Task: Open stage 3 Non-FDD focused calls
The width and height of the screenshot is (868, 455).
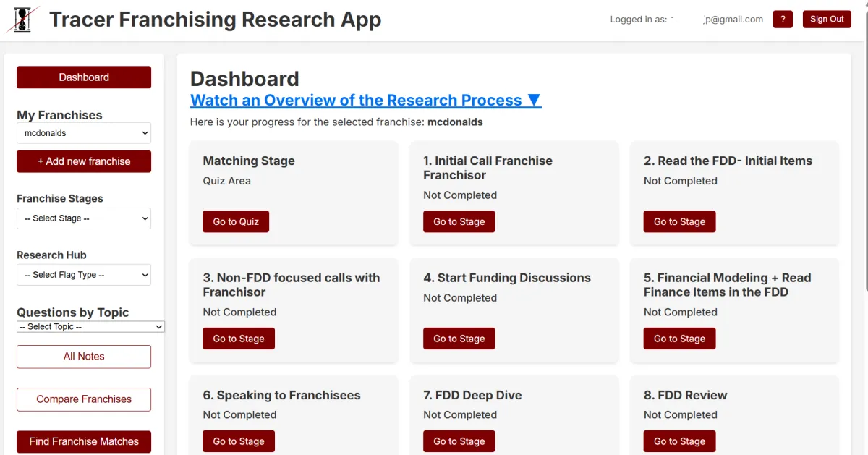Action: pos(239,339)
